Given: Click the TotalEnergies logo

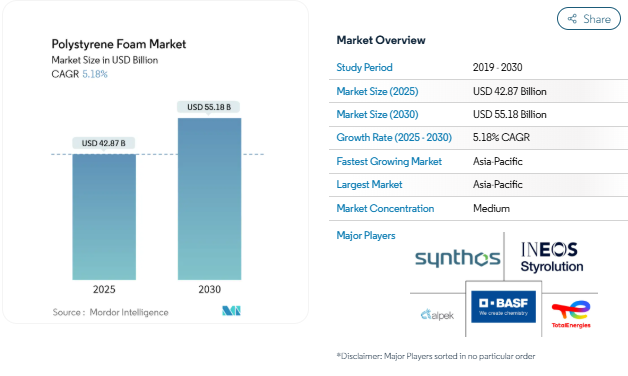Looking at the screenshot, I should [x=571, y=315].
